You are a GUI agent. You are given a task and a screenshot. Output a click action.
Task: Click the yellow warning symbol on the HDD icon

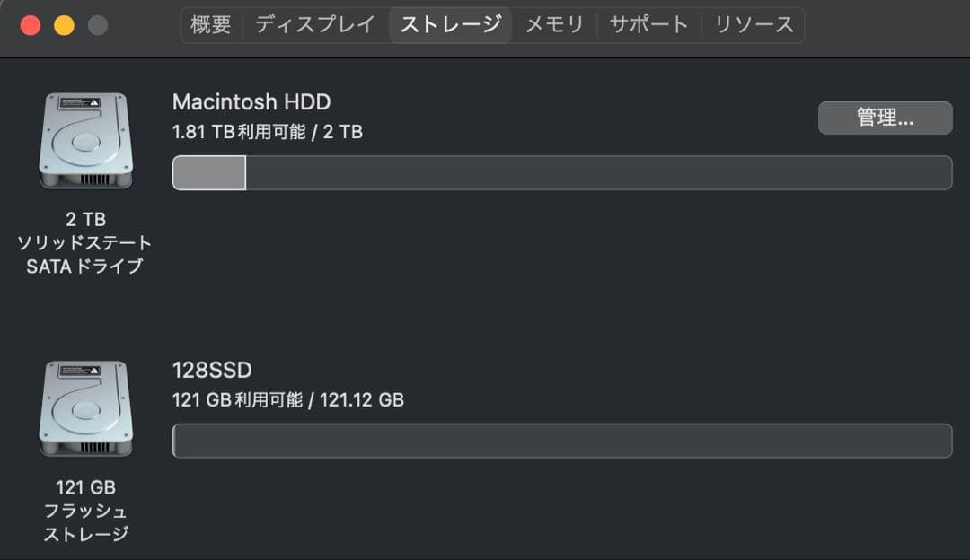click(93, 101)
